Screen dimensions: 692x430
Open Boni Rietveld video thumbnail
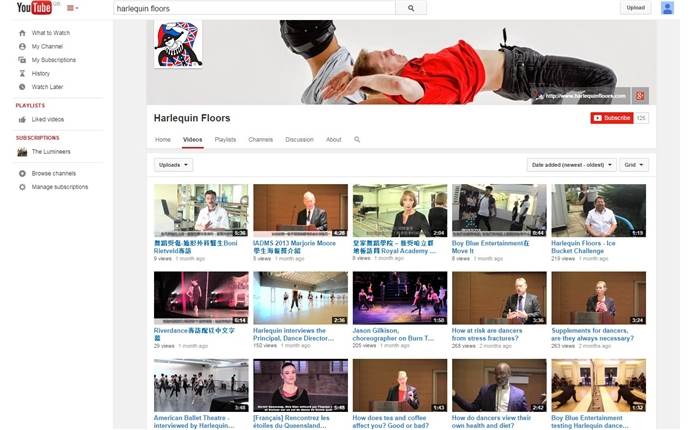click(x=201, y=211)
